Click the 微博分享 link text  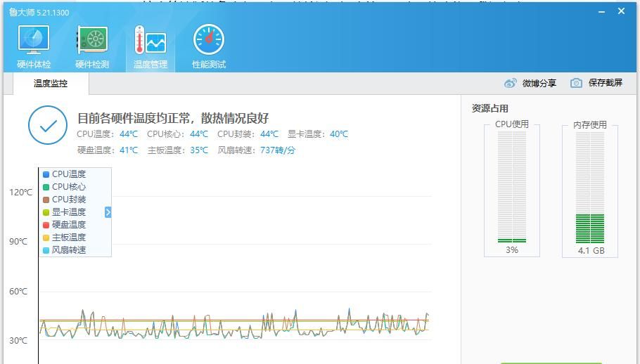(539, 83)
